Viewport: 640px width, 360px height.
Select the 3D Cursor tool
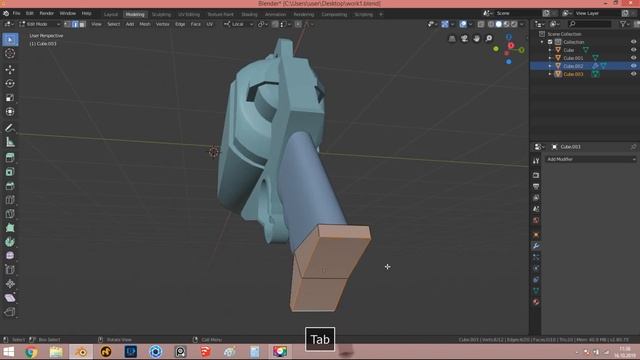10,53
